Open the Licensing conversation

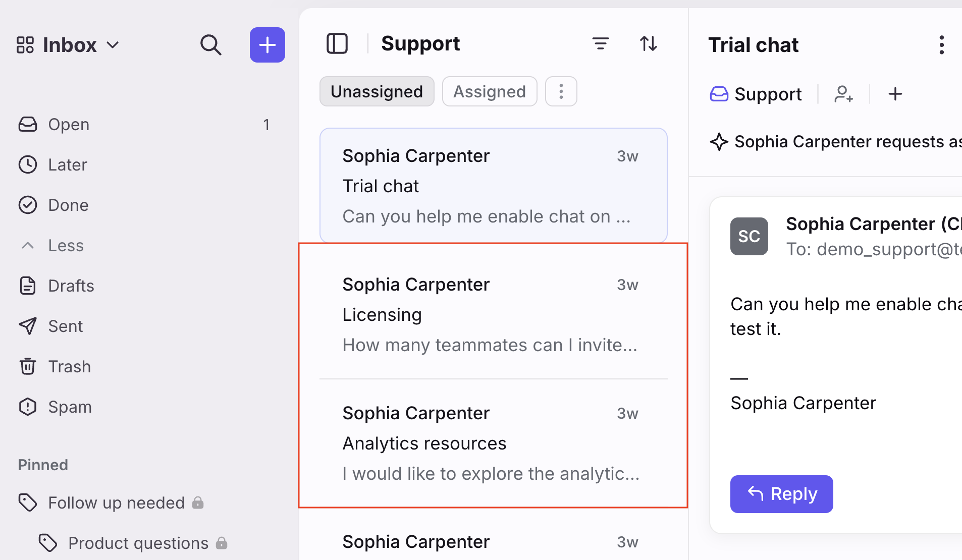(493, 314)
